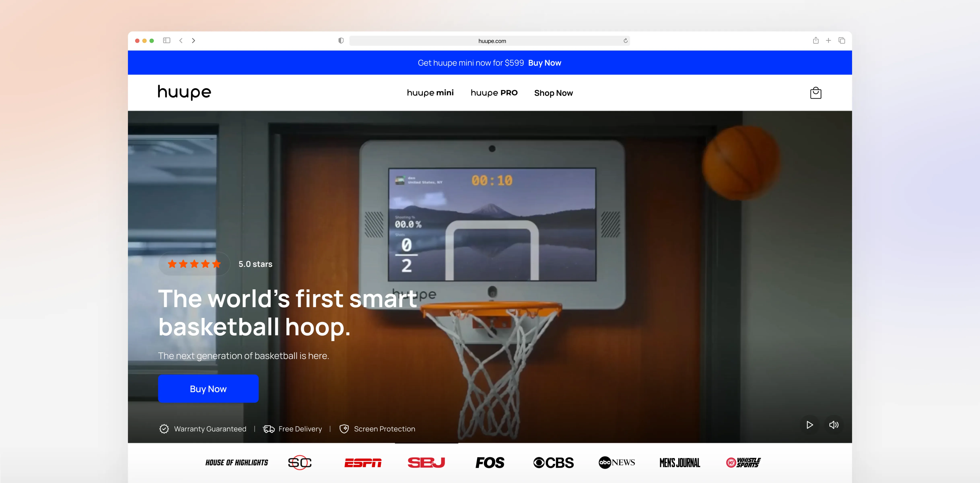980x483 pixels.
Task: Click the 5.0 stars text
Action: [x=255, y=264]
